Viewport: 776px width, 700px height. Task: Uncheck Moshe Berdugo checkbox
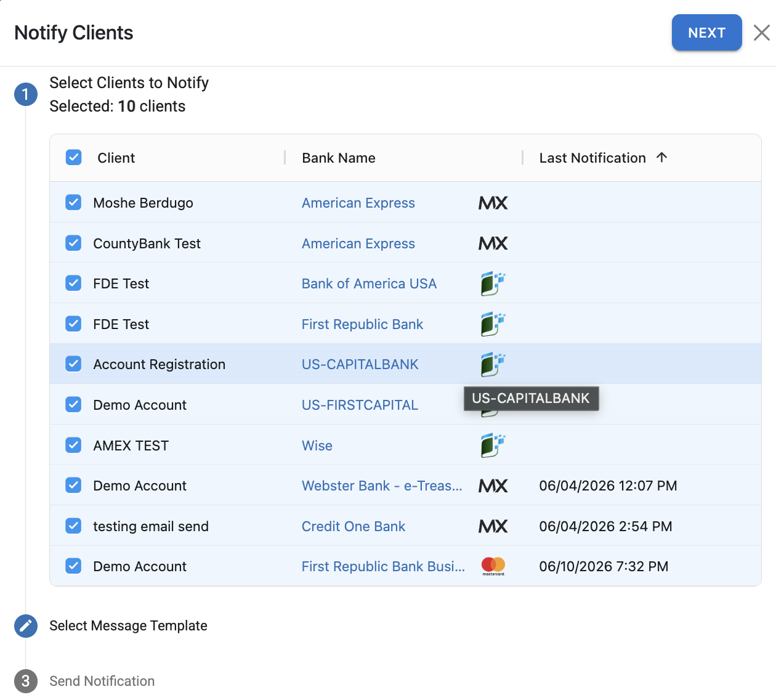(x=73, y=202)
